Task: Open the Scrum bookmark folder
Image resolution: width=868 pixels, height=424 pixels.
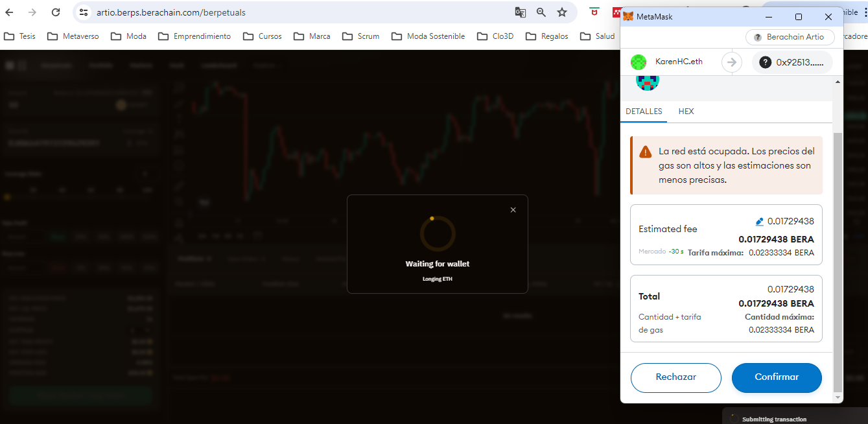Action: [361, 36]
